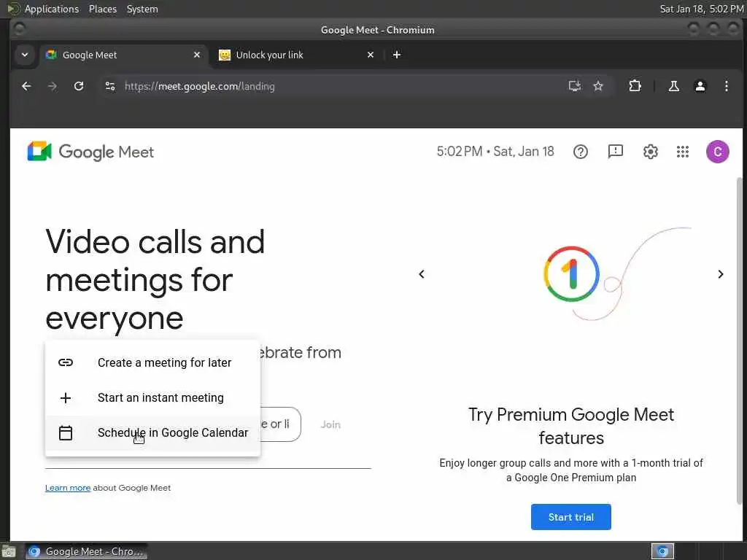Reload the Meet page
The image size is (747, 560).
click(x=79, y=86)
